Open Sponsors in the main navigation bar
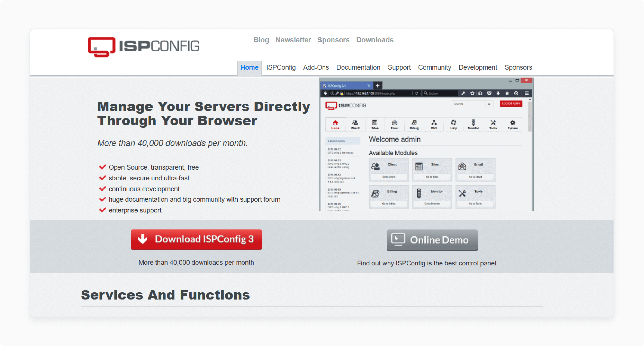Image resolution: width=644 pixels, height=346 pixels. point(518,67)
